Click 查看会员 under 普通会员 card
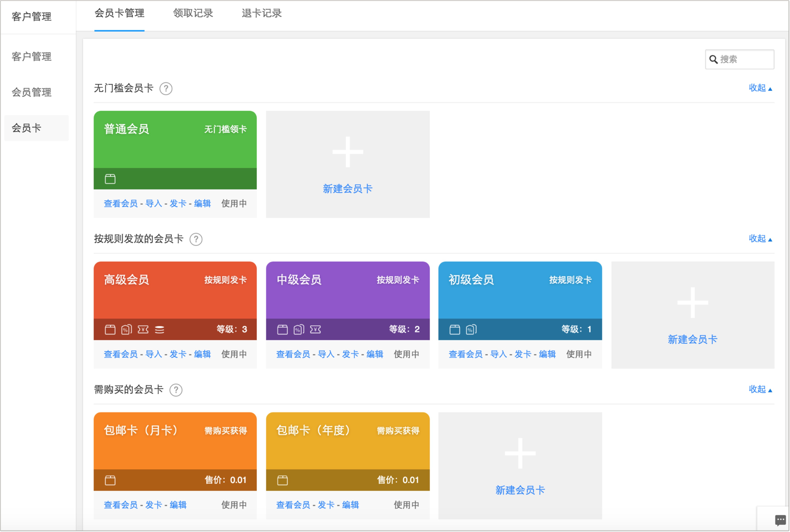The image size is (790, 532). point(120,204)
